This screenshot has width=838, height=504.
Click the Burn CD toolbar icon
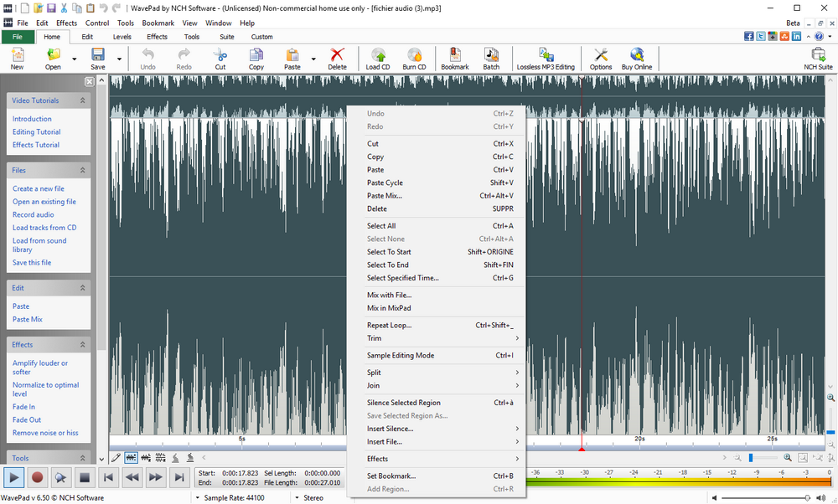pos(414,59)
